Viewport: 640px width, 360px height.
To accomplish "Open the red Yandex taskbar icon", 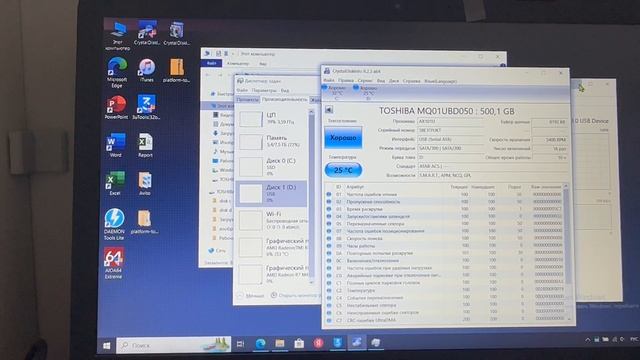I will (x=318, y=343).
